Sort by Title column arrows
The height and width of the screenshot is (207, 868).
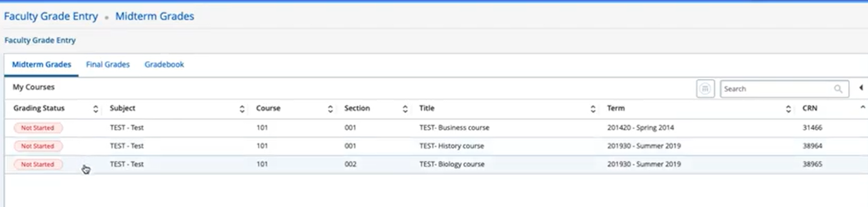click(x=593, y=109)
